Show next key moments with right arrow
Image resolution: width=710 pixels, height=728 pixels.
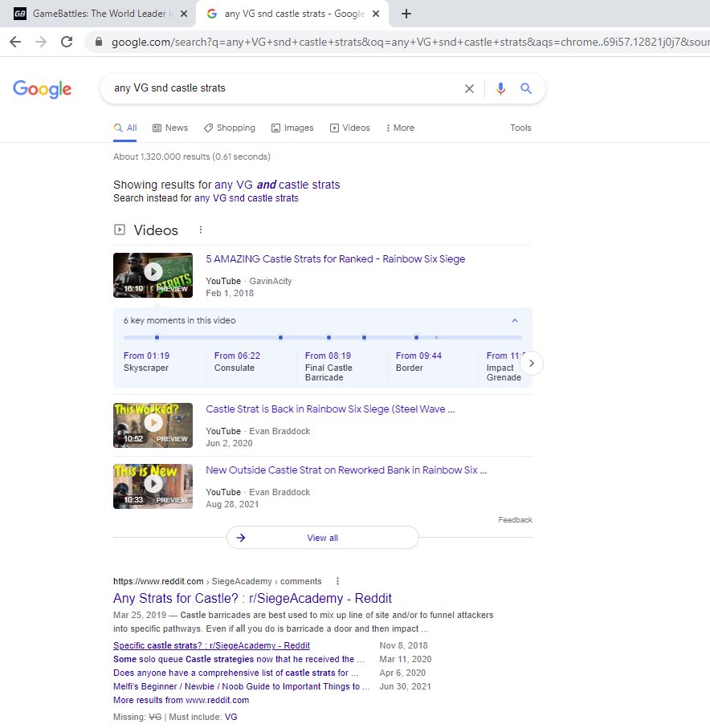pos(532,363)
